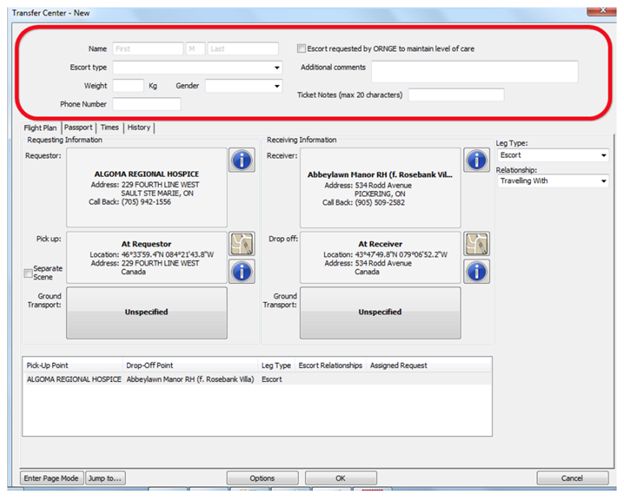Click into the Weight field

coord(128,86)
